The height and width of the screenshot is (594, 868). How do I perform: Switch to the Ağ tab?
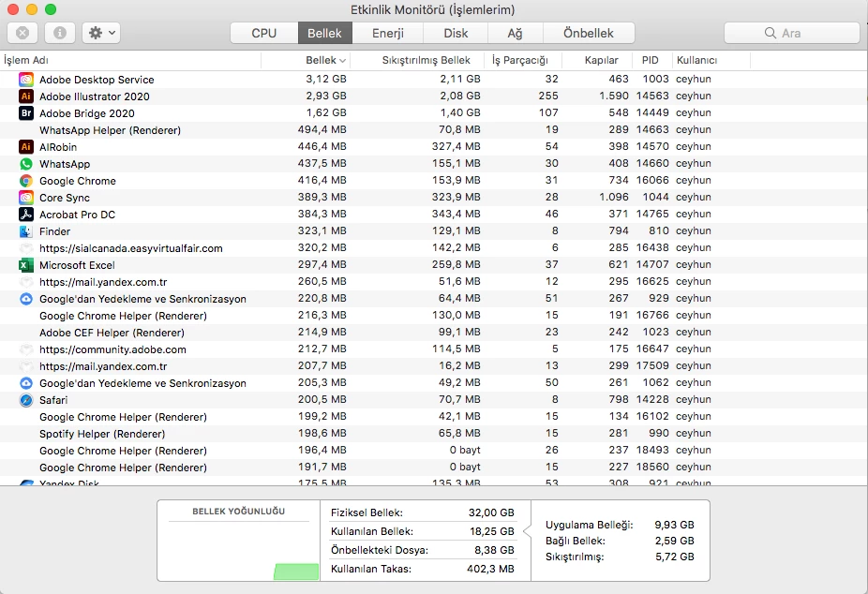pos(515,33)
